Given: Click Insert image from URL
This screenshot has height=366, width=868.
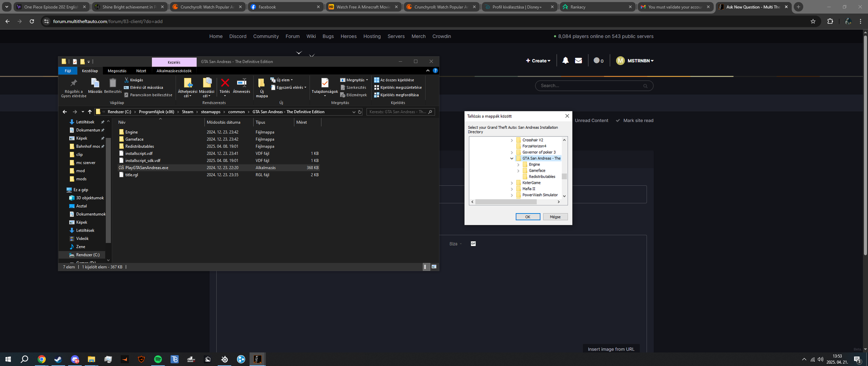Looking at the screenshot, I should (611, 349).
